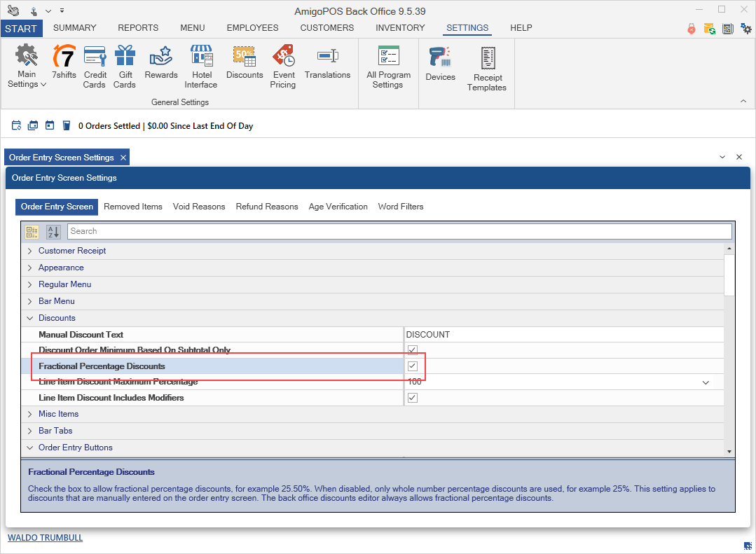Expand the Customer Receipt section
756x554 pixels.
tap(29, 251)
